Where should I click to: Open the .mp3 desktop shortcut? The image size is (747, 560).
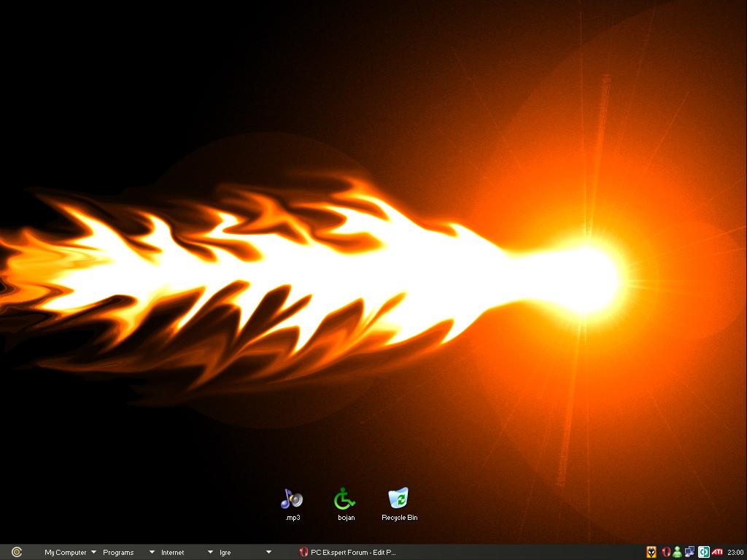[292, 499]
